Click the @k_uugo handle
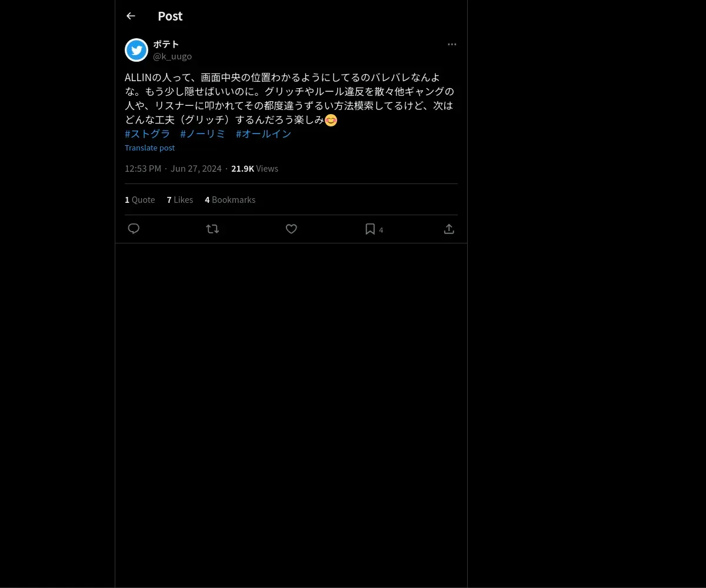 click(x=172, y=56)
